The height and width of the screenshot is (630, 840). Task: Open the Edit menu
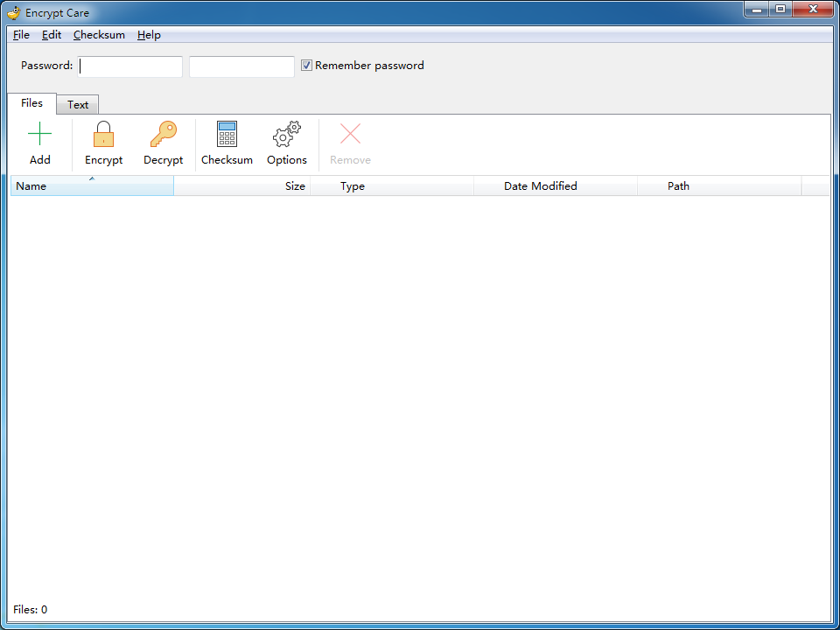click(x=52, y=35)
